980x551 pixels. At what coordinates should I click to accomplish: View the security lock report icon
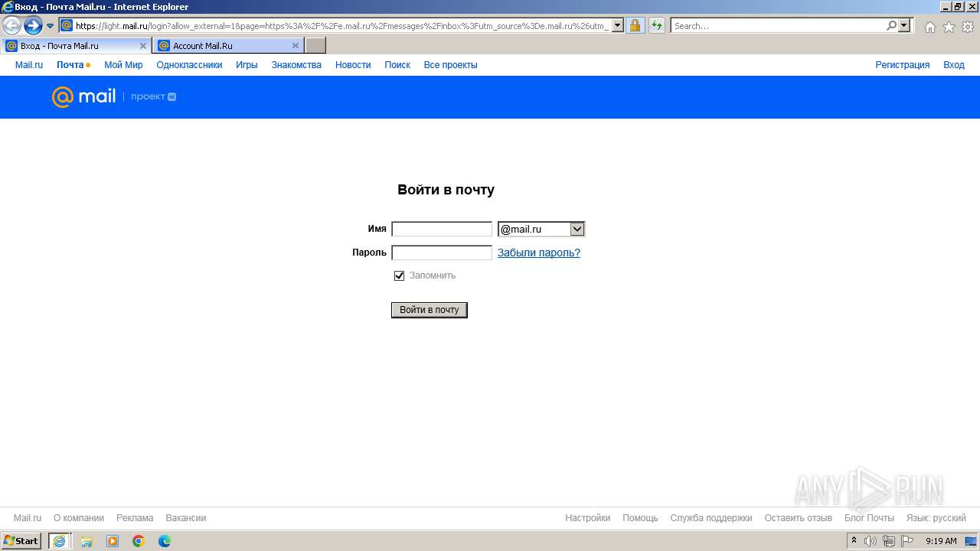(635, 25)
